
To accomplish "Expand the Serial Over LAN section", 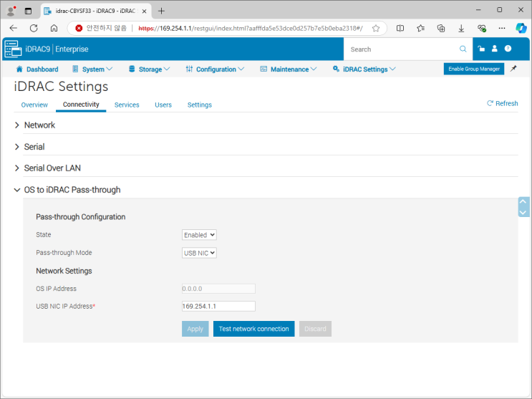I will click(52, 168).
